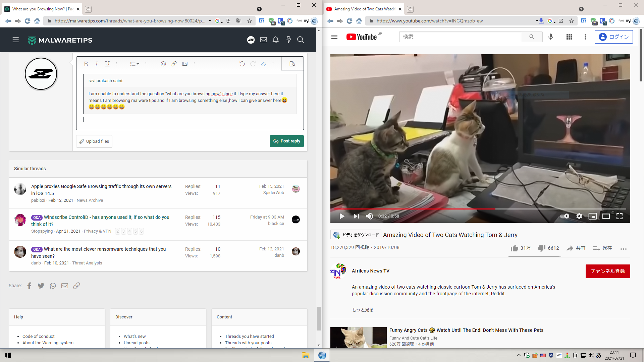Screen dimensions: 644x362
Task: Open tab list dropdown in YouTube window
Action: [x=581, y=9]
